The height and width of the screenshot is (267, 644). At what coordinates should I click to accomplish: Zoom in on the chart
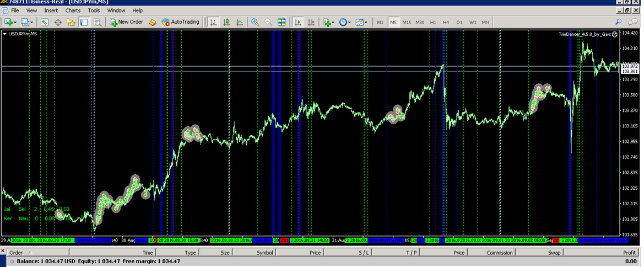(255, 22)
